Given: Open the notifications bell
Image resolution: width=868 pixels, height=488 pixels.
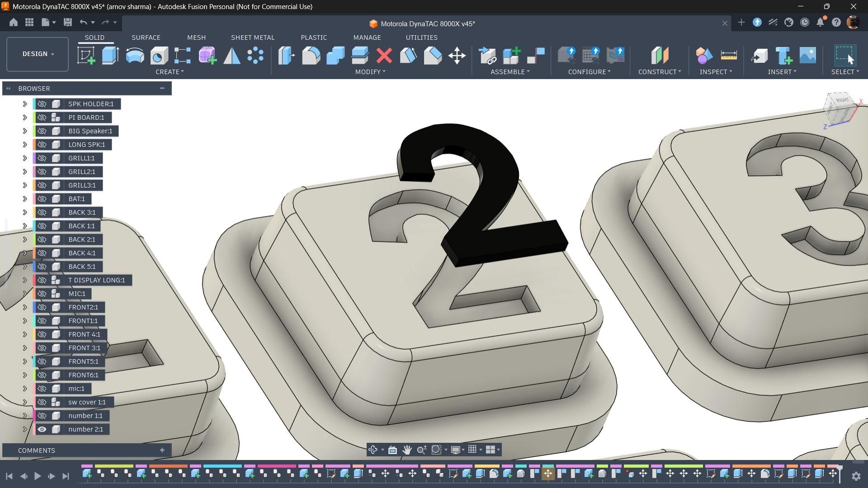Looking at the screenshot, I should click(x=821, y=22).
